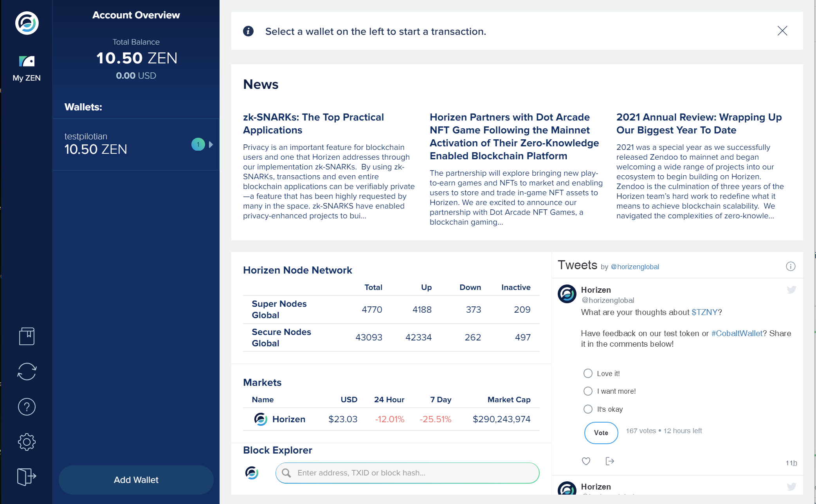Expand the testpilotian wallet with its arrow
816x504 pixels.
(211, 144)
